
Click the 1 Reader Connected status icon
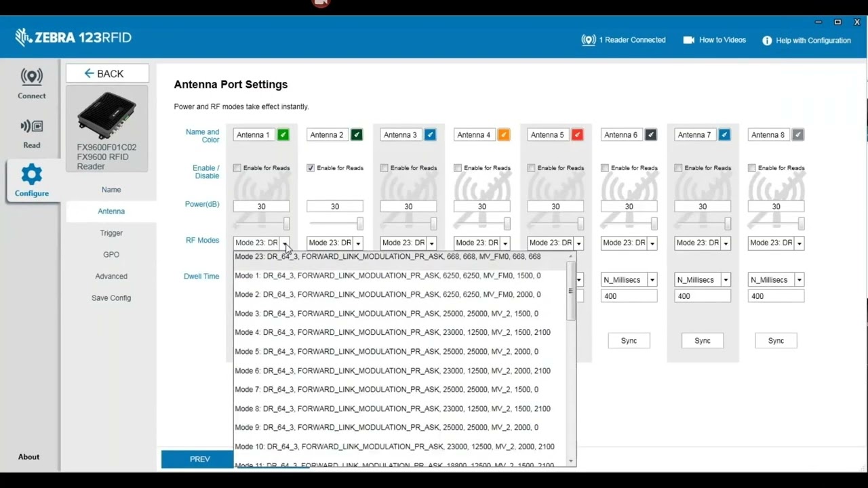(x=589, y=40)
